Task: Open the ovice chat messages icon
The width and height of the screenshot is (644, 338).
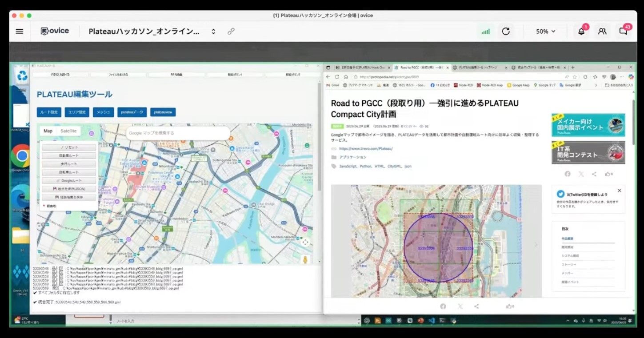Action: [x=623, y=32]
